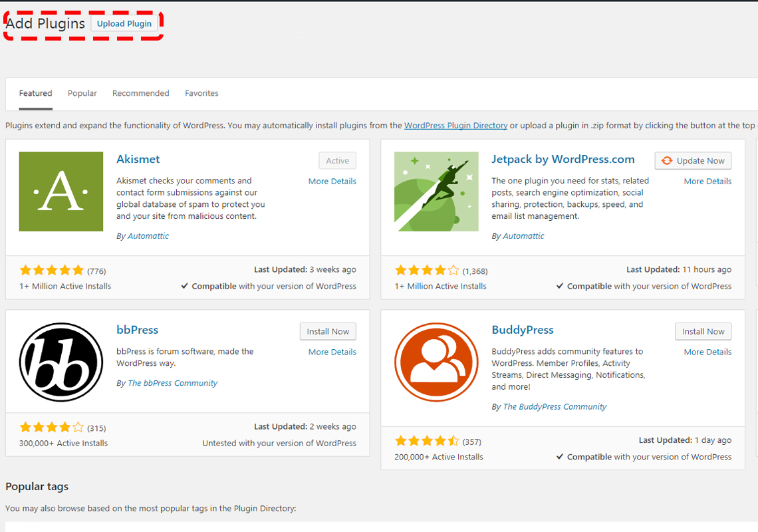Click "Last Updated: 3 weeks ago" text
The image size is (758, 532).
pos(305,270)
